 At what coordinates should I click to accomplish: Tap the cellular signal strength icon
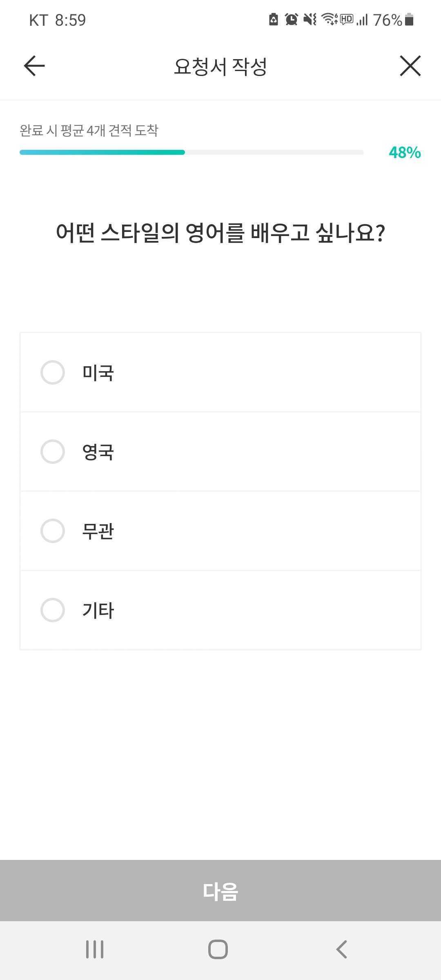point(362,20)
